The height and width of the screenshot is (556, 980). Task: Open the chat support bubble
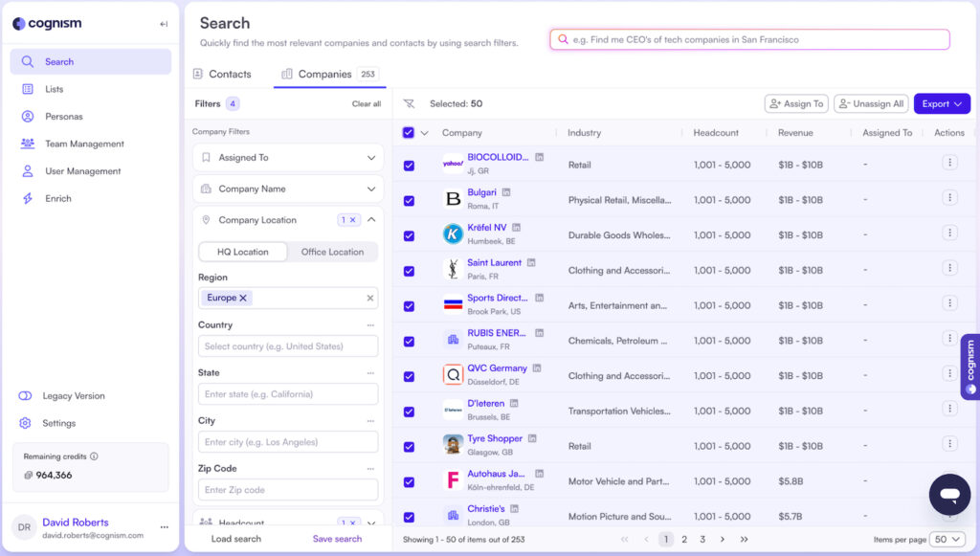949,495
